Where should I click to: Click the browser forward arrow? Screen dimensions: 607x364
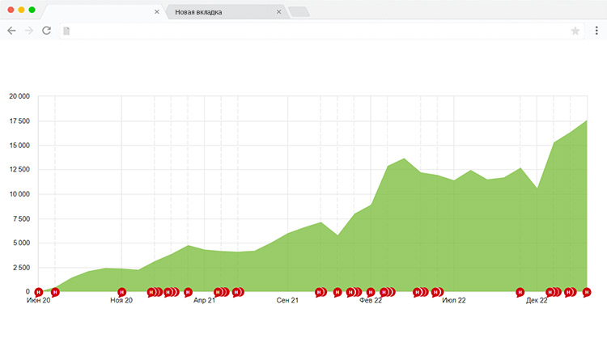(29, 31)
